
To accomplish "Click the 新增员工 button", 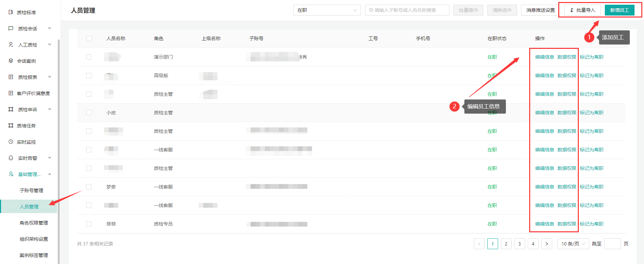I will pyautogui.click(x=619, y=10).
